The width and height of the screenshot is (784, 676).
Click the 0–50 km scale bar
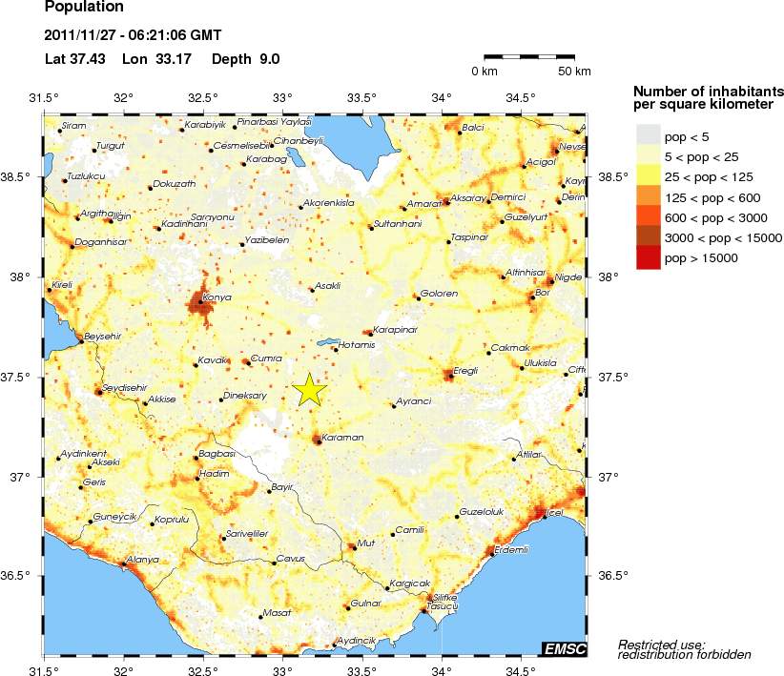click(x=528, y=57)
